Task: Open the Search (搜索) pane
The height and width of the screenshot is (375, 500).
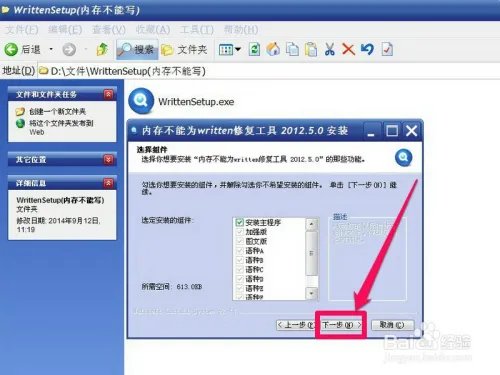Action: coord(137,49)
